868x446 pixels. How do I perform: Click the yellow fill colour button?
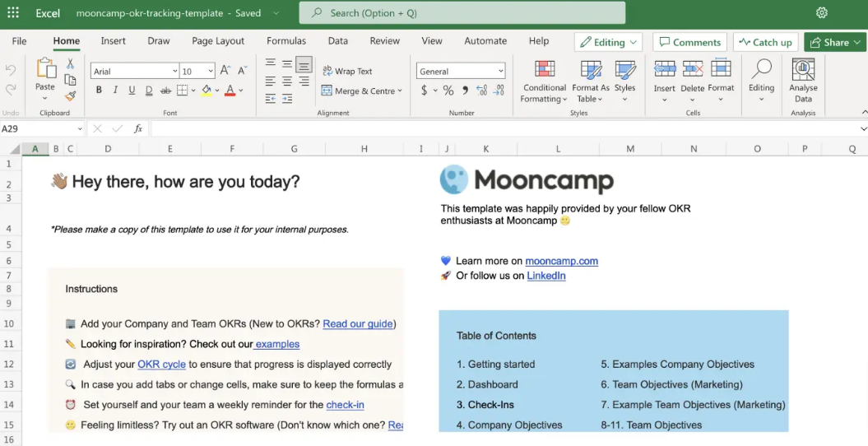coord(207,91)
